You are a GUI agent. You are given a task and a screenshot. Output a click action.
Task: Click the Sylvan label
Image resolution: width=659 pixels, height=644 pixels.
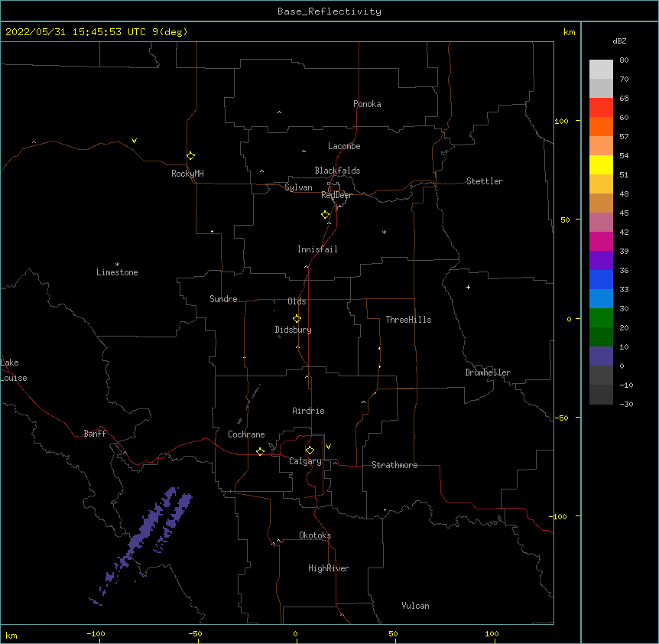click(298, 187)
